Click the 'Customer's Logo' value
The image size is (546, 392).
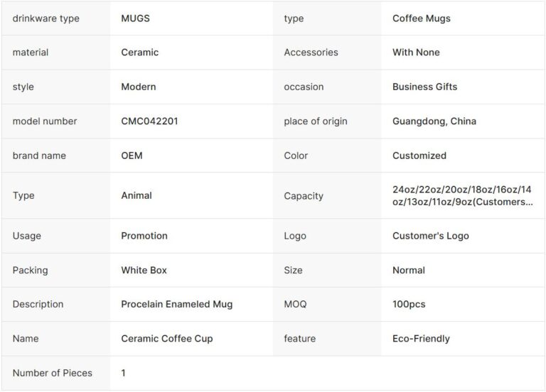[431, 236]
